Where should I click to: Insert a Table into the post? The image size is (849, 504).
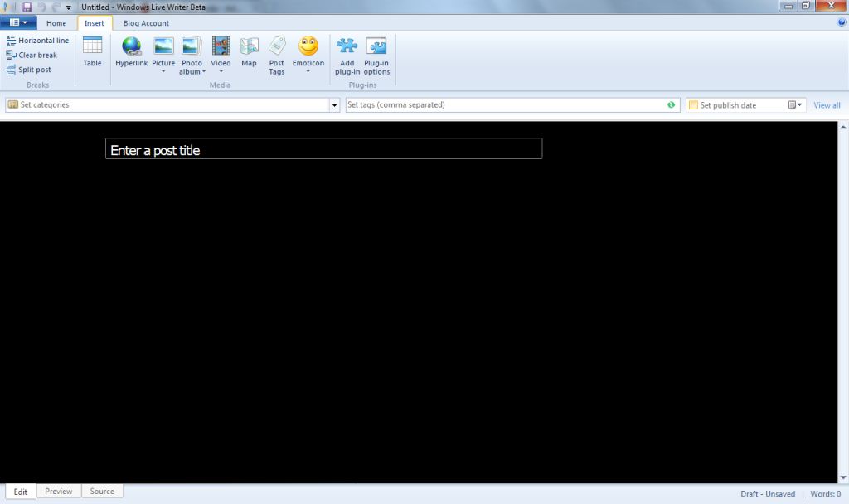[92, 52]
